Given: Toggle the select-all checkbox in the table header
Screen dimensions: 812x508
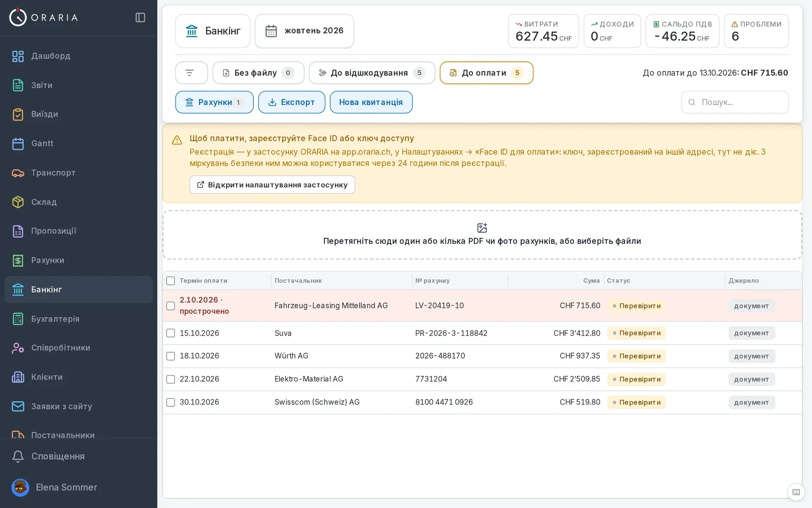Looking at the screenshot, I should (170, 281).
